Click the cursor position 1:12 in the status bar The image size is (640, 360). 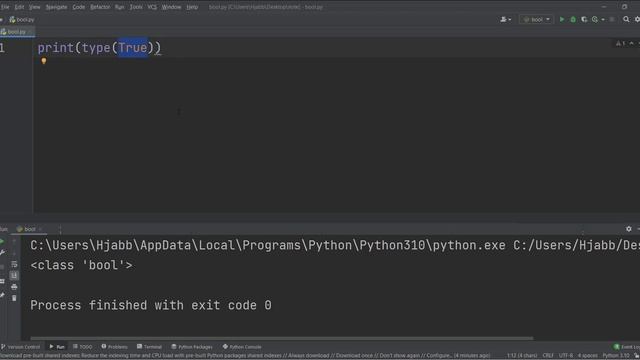point(522,356)
